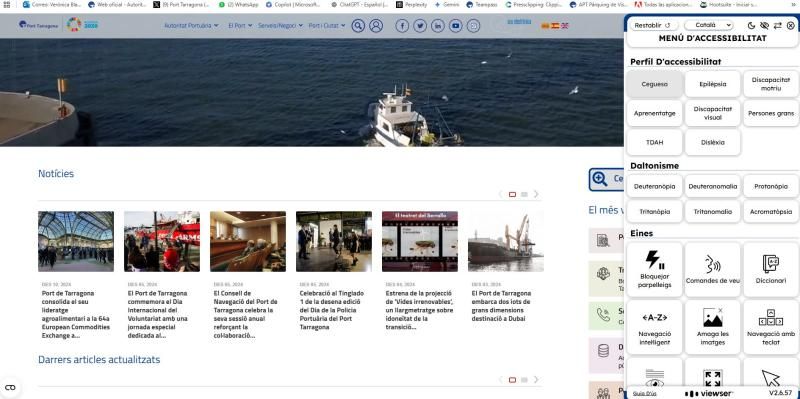
Task: Open the Port i Ciutat menu
Action: point(327,25)
